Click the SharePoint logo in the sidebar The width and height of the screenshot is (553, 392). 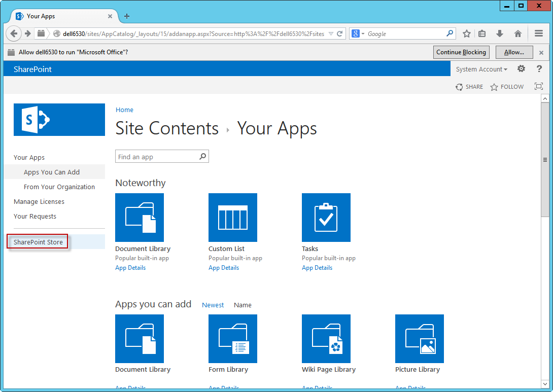click(x=59, y=120)
